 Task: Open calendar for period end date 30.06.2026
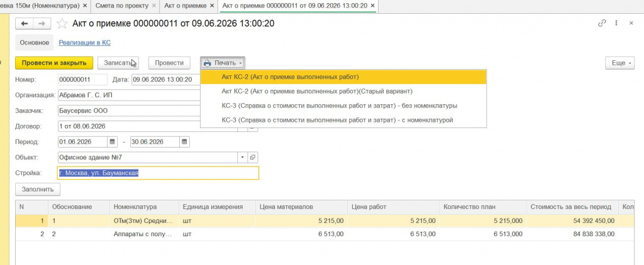click(x=185, y=142)
